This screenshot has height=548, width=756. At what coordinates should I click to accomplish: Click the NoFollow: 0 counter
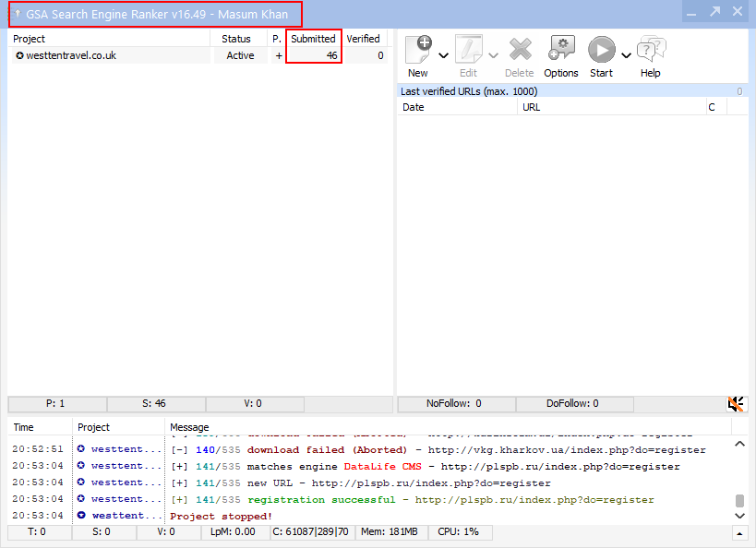pos(456,404)
